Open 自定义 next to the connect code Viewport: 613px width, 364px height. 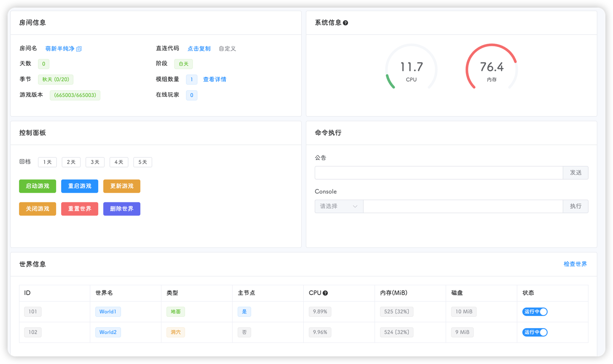tap(227, 48)
